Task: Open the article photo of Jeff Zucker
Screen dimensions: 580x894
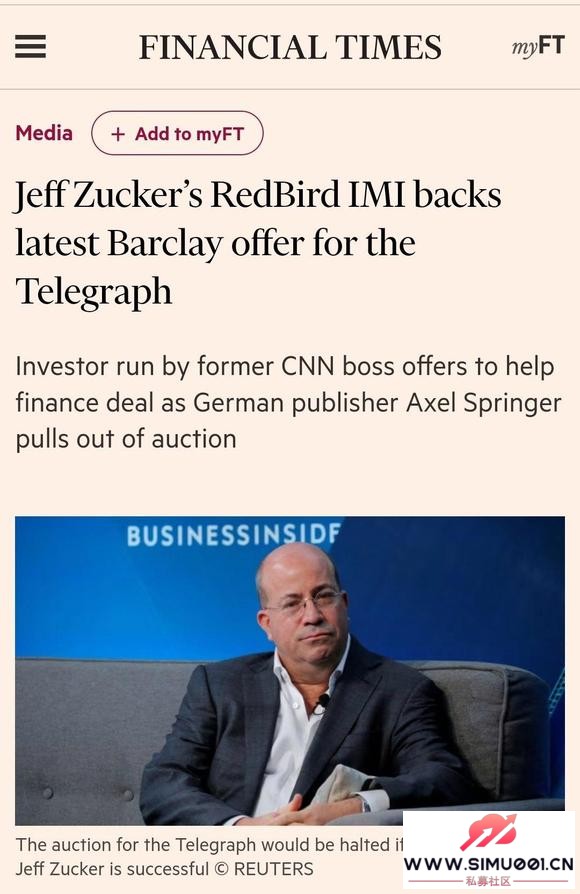Action: pyautogui.click(x=290, y=670)
